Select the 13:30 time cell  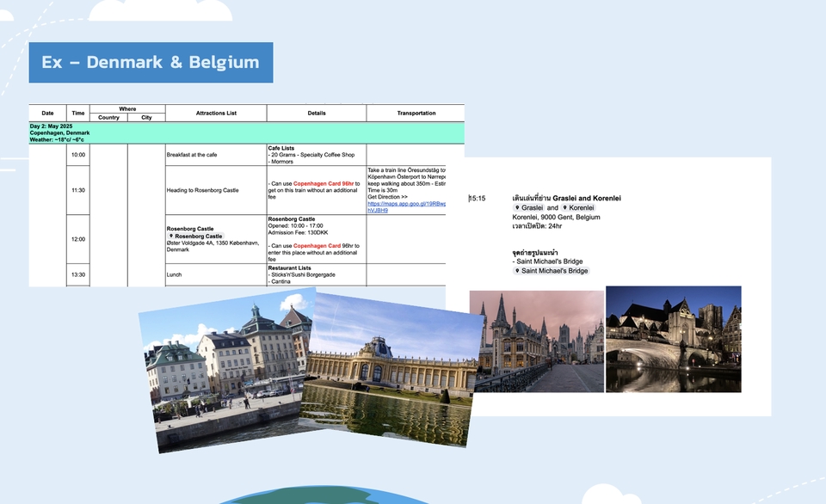[x=78, y=274]
